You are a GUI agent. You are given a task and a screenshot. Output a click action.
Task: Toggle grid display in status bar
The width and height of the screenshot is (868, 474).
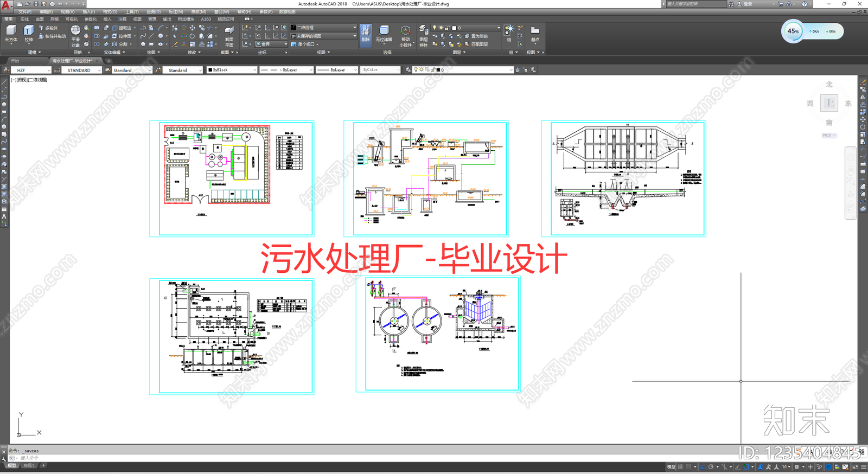tap(680, 466)
